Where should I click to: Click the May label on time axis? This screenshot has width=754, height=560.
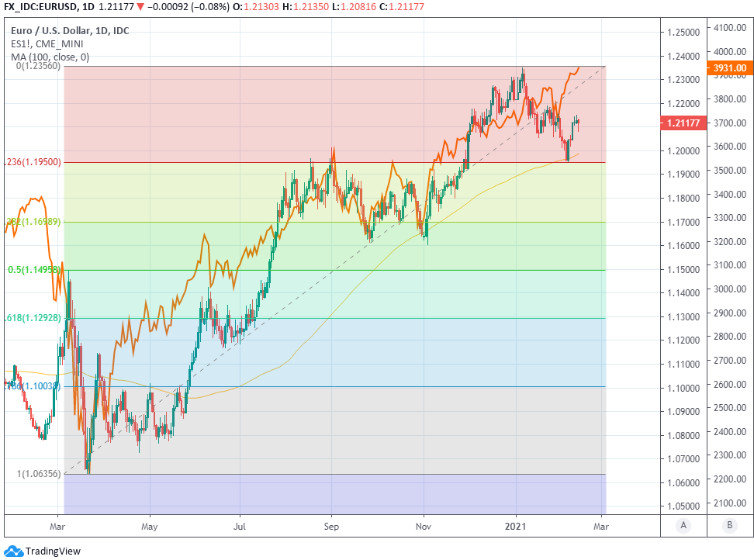coord(150,524)
